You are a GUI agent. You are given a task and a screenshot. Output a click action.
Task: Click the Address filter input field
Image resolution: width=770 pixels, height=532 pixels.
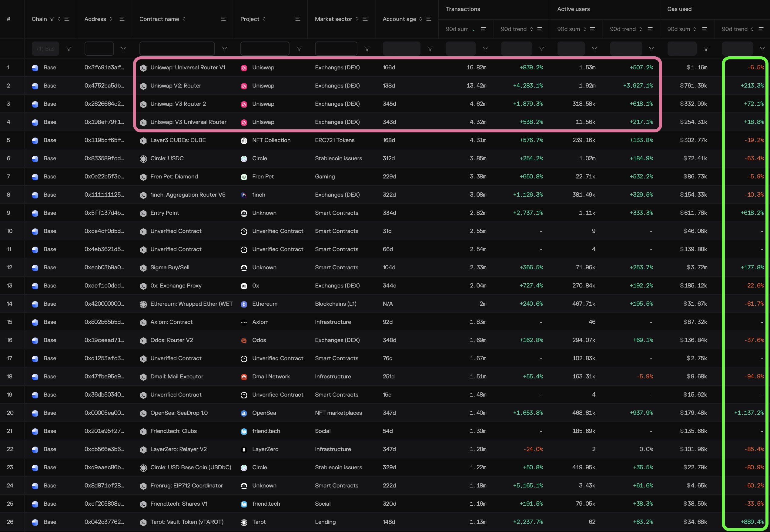click(x=99, y=49)
